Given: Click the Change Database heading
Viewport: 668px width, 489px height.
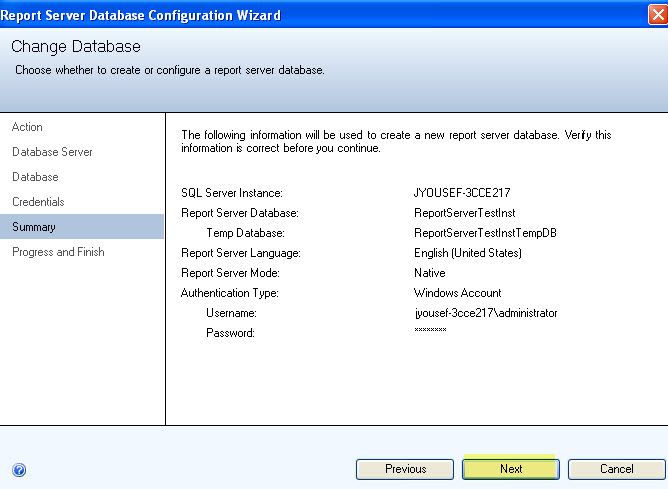Looking at the screenshot, I should coord(76,46).
